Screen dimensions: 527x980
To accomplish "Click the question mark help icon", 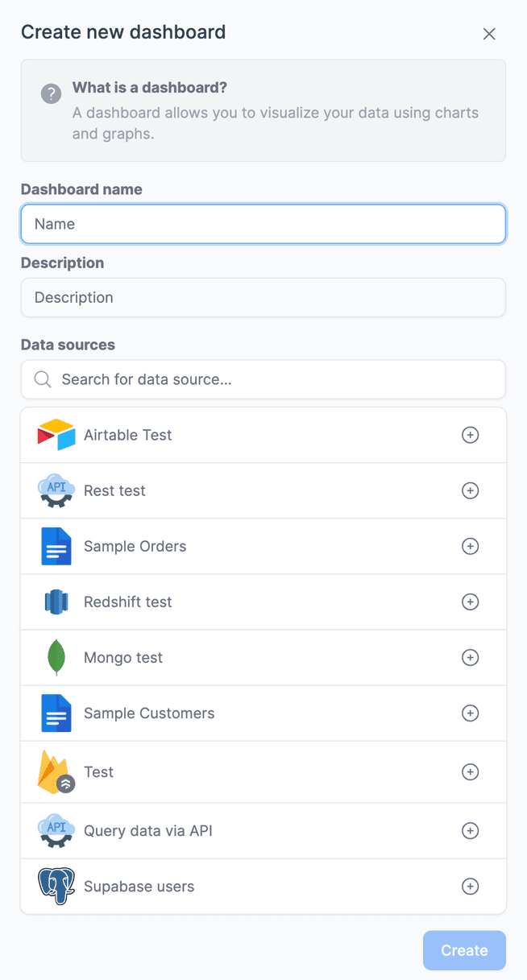I will [x=51, y=93].
